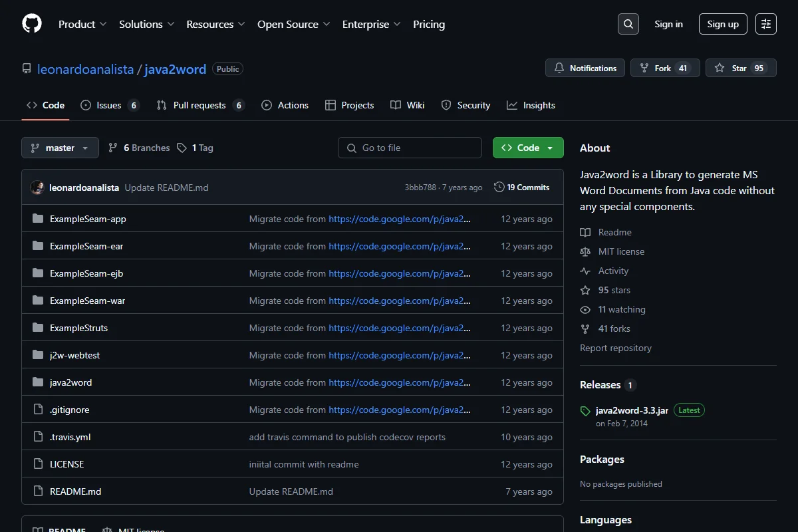Click leonardoanalista avatar in commit row
The image size is (798, 532).
(x=37, y=188)
